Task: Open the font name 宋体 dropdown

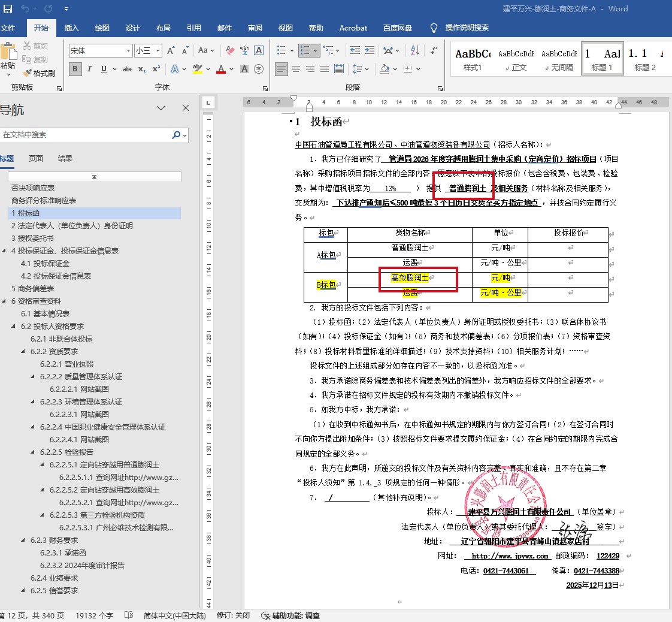Action: point(128,50)
